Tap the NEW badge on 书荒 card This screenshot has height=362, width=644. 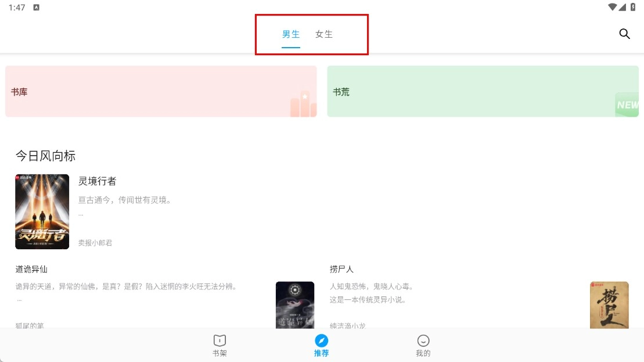(627, 105)
